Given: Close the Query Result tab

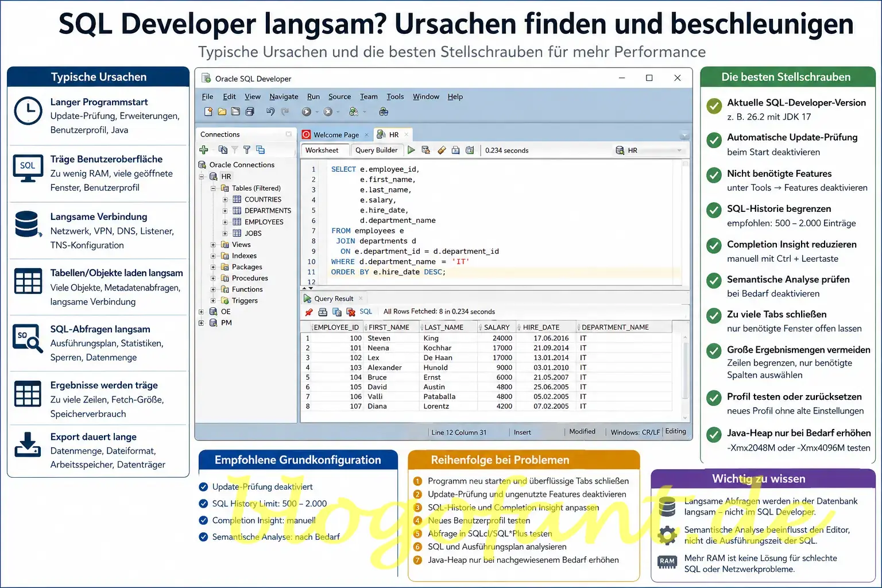Looking at the screenshot, I should (361, 299).
